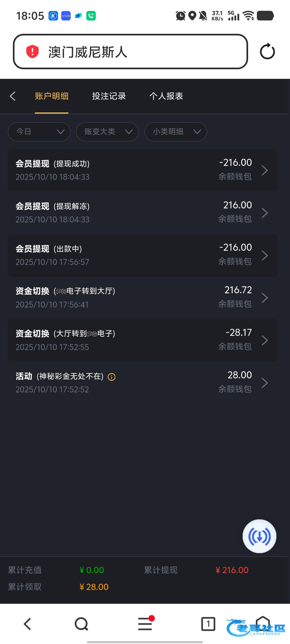Image resolution: width=290 pixels, height=644 pixels.
Task: Tap the red shield security icon
Action: 32,52
